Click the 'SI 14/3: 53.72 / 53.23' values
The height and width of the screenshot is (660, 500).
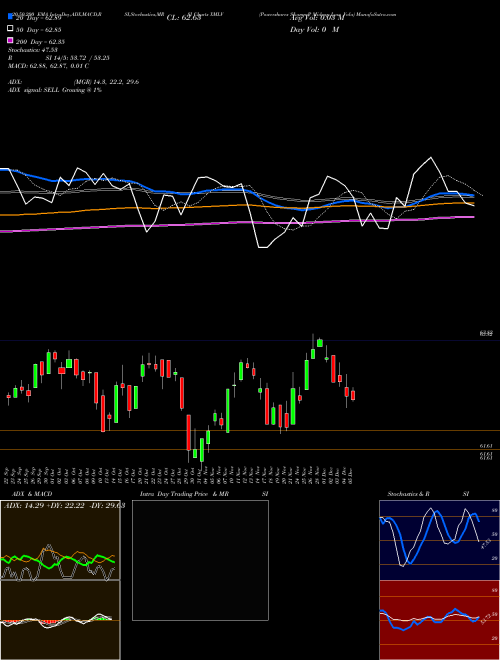click(x=78, y=58)
